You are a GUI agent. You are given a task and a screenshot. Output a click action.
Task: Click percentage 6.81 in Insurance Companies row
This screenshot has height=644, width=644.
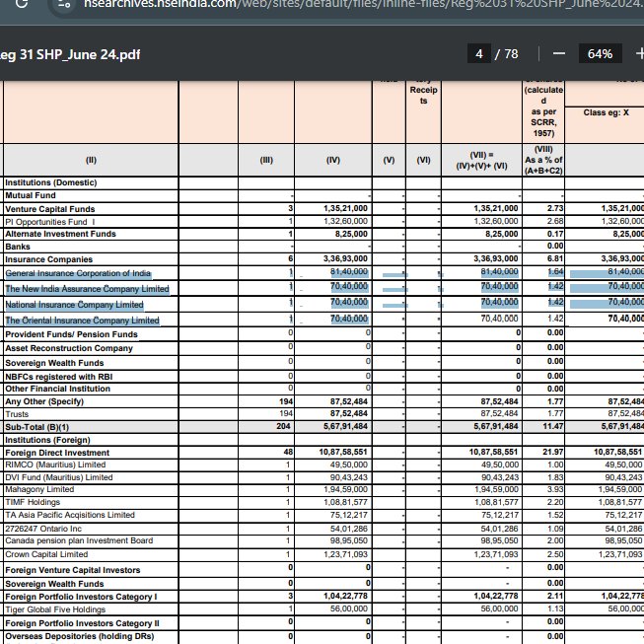[x=555, y=259]
